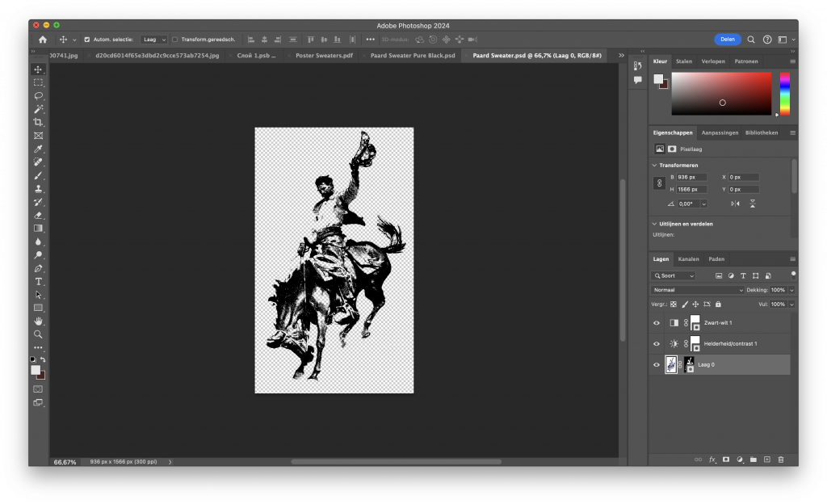
Task: Select the Type tool
Action: click(x=39, y=282)
